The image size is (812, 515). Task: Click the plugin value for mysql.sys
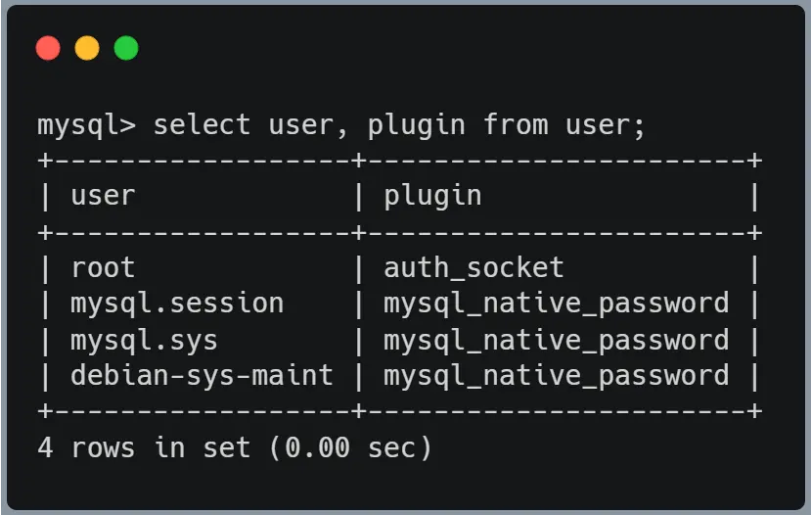(556, 340)
